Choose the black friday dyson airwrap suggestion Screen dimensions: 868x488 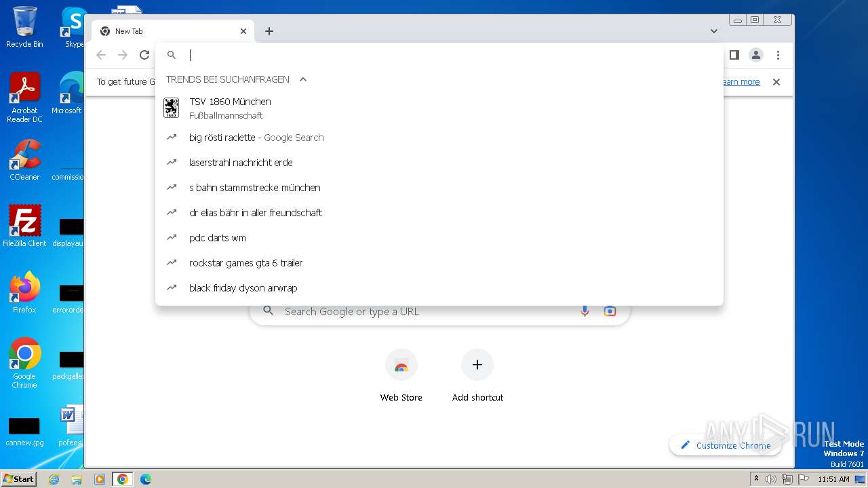439,288
